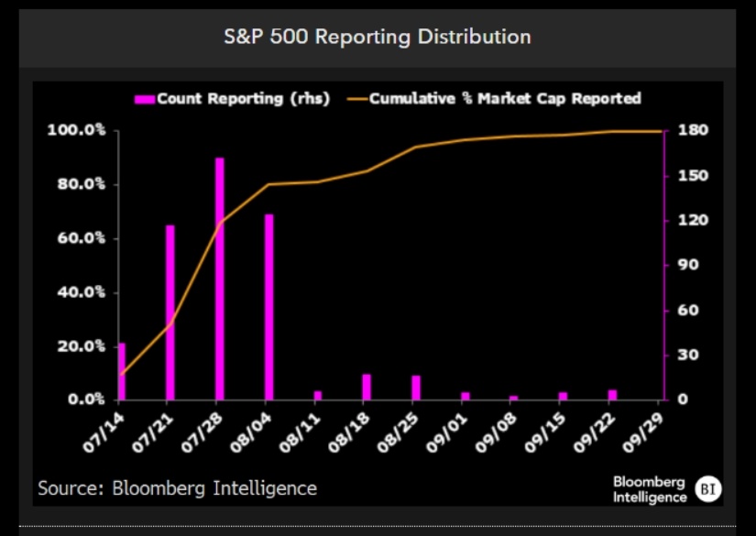Click the orange Cumulative Market Cap legend line

[357, 99]
